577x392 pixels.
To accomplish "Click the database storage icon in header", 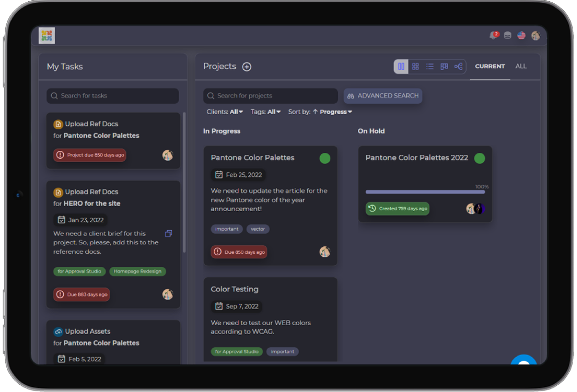I will (508, 35).
